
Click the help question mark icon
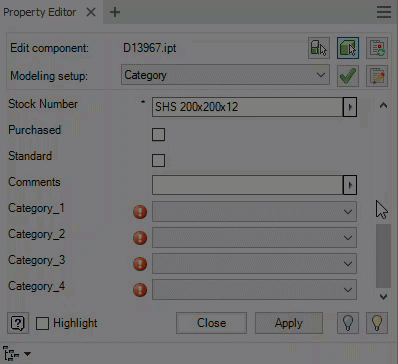click(18, 323)
